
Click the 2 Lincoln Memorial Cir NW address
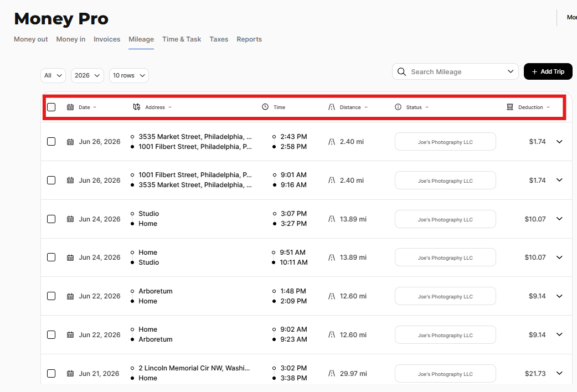coord(194,368)
